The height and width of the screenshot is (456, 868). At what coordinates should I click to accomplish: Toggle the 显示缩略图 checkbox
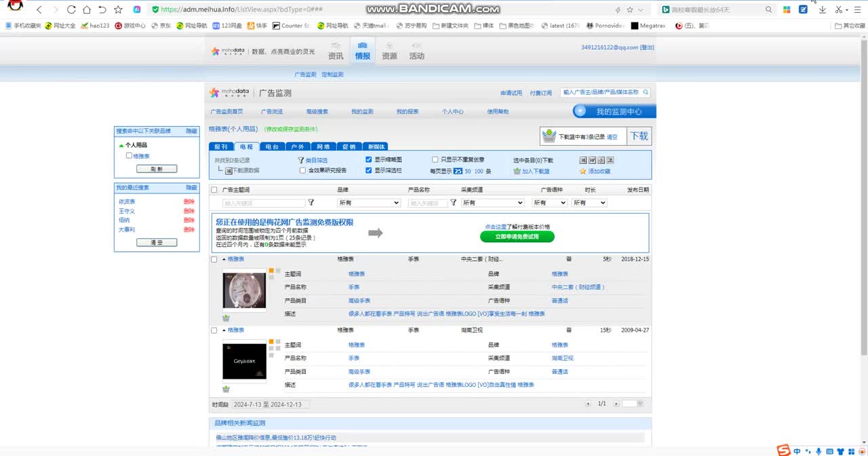click(369, 160)
